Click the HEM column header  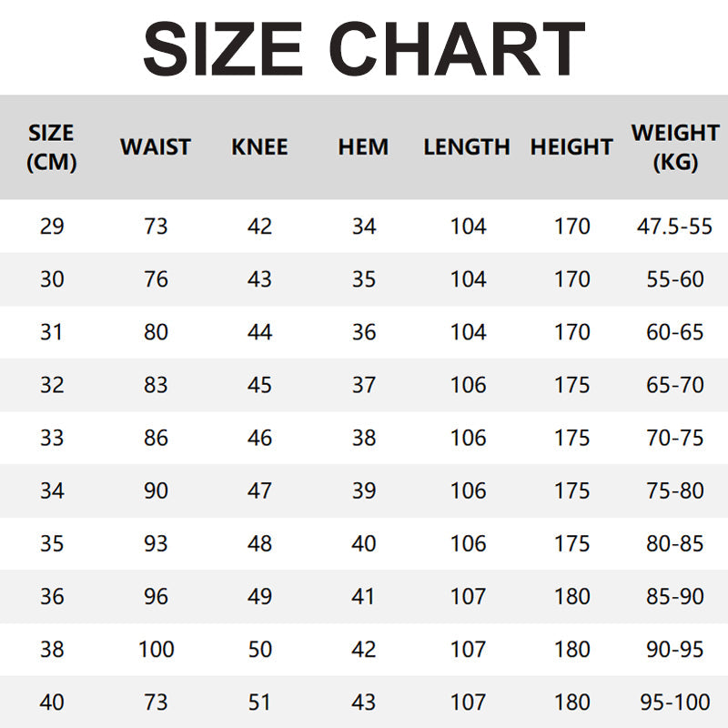(363, 147)
